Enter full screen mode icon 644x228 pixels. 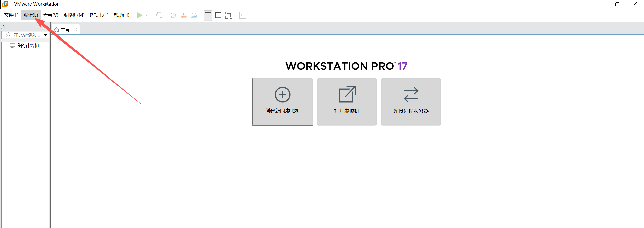point(229,15)
